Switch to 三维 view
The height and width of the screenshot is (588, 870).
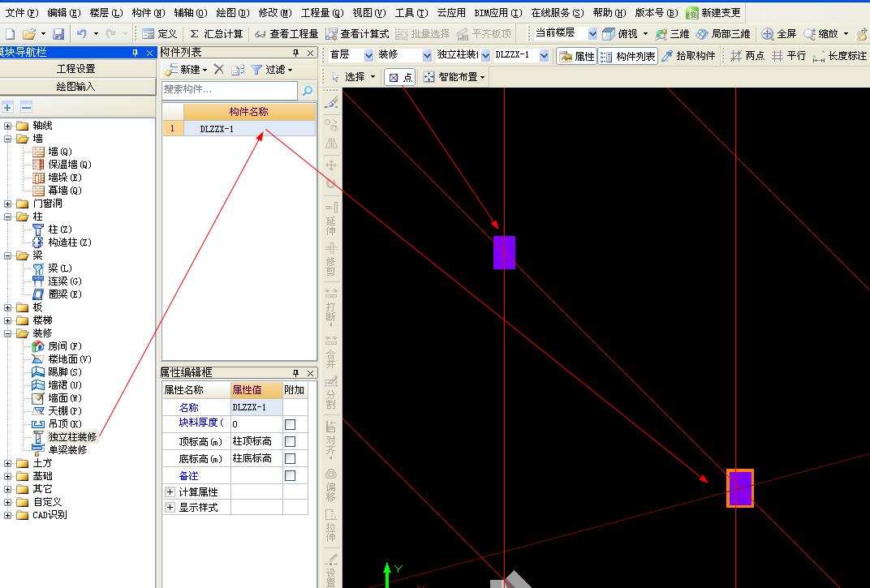(672, 34)
